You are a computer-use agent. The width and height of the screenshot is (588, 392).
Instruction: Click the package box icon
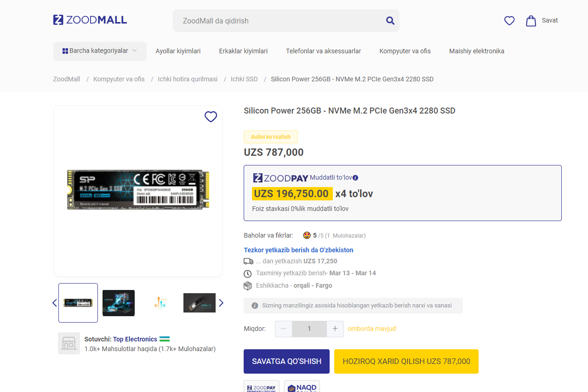pyautogui.click(x=248, y=286)
